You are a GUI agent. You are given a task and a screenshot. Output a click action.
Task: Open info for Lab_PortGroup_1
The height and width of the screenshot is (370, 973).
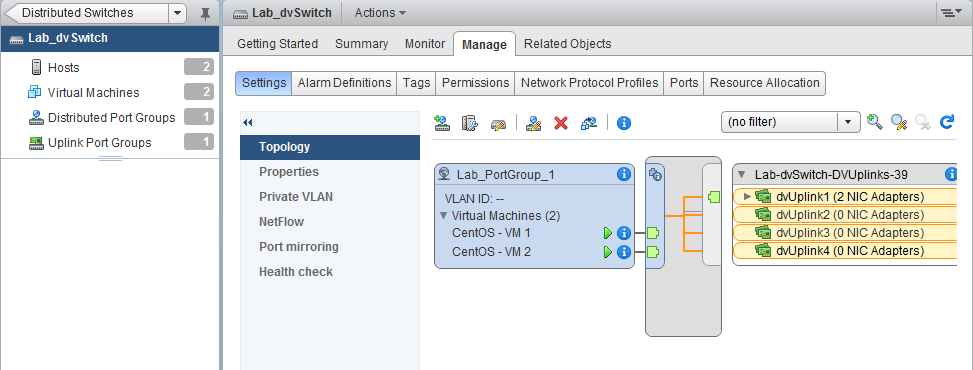(x=624, y=174)
